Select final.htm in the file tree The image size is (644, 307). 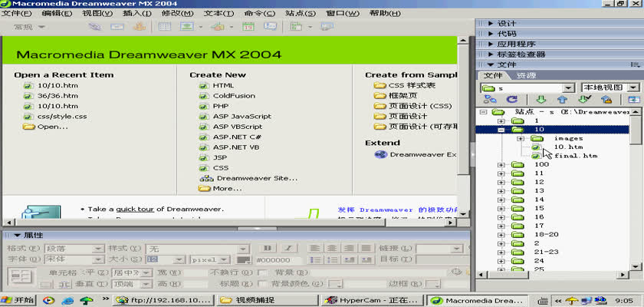pyautogui.click(x=576, y=156)
